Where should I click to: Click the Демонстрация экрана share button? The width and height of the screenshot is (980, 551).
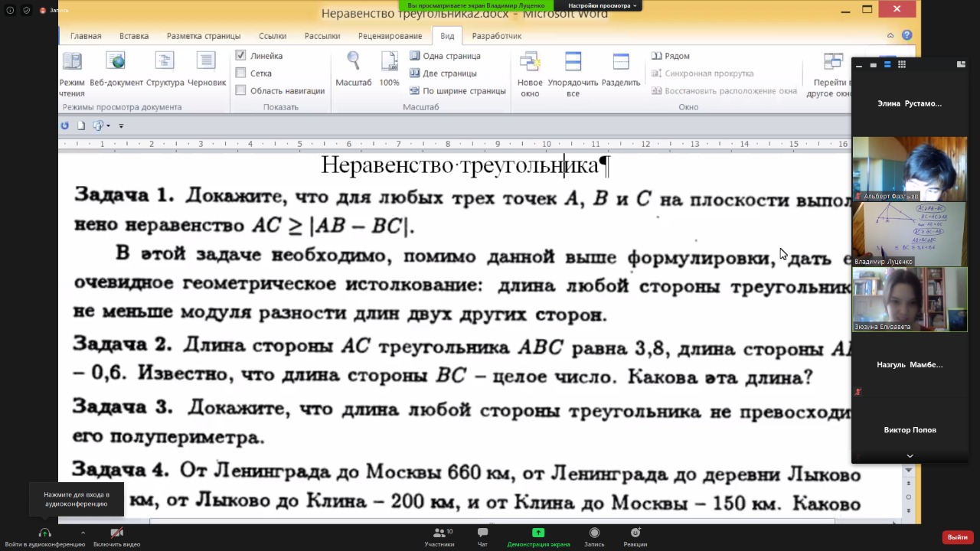(x=538, y=533)
